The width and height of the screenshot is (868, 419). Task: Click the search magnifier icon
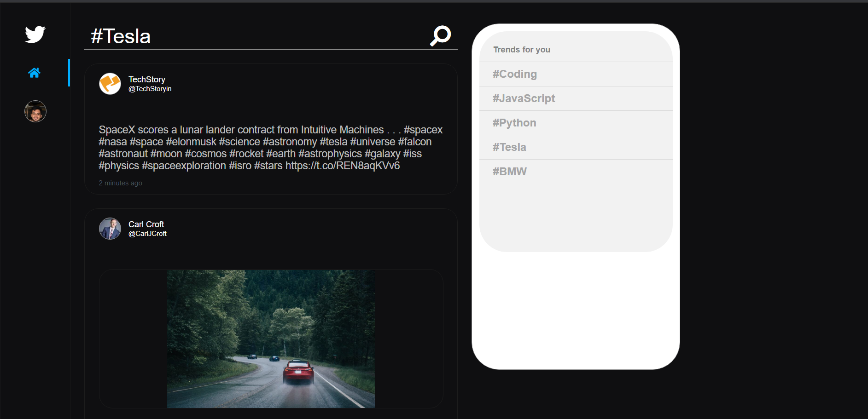pyautogui.click(x=440, y=35)
